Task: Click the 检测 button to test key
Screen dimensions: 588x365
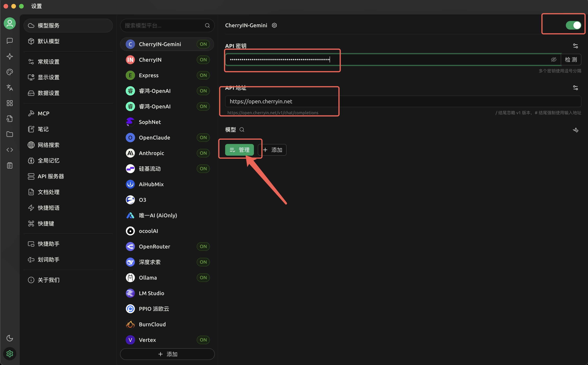Action: (571, 59)
